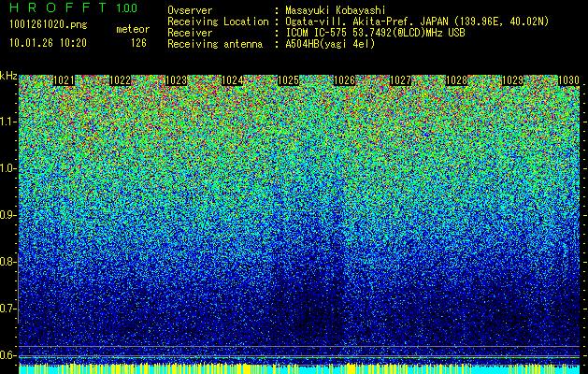
Task: Click the yellow signal level bar strip
Action: coord(299,368)
